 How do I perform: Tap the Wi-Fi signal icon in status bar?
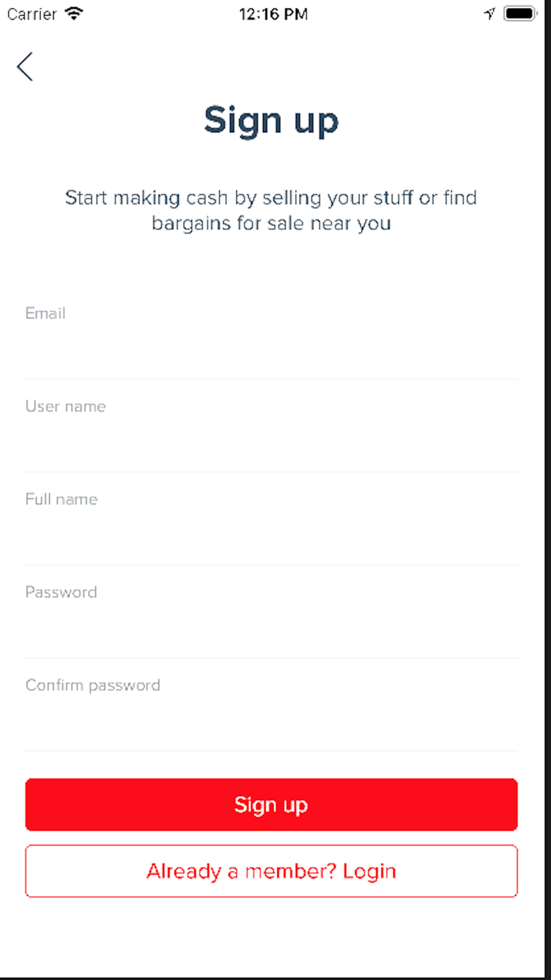coord(74,13)
